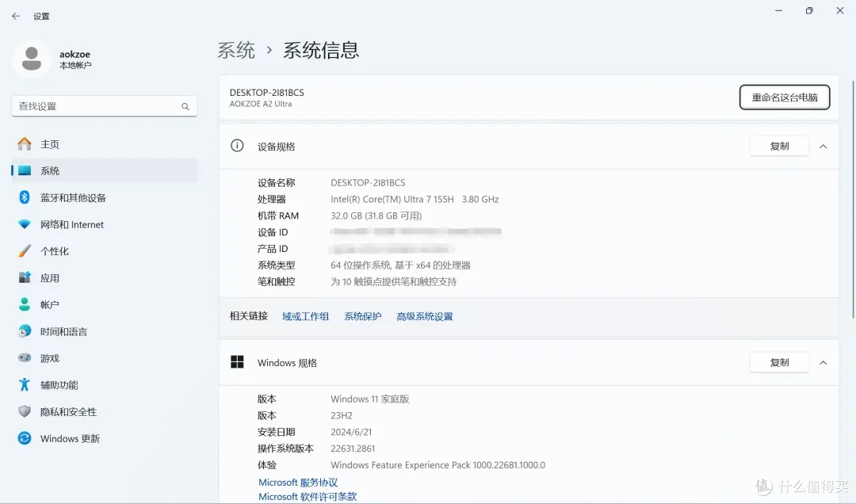Click the install date 2024/6/21
This screenshot has height=504, width=856.
[x=351, y=433]
